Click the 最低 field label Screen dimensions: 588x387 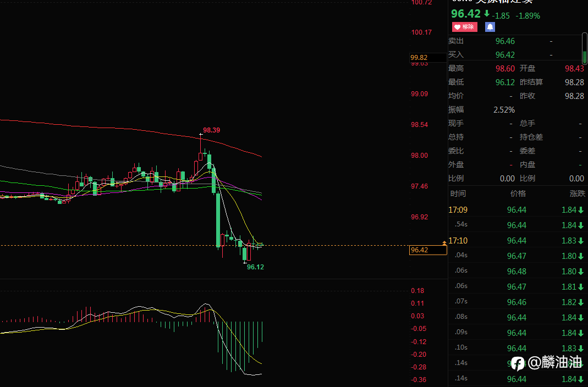pos(456,82)
